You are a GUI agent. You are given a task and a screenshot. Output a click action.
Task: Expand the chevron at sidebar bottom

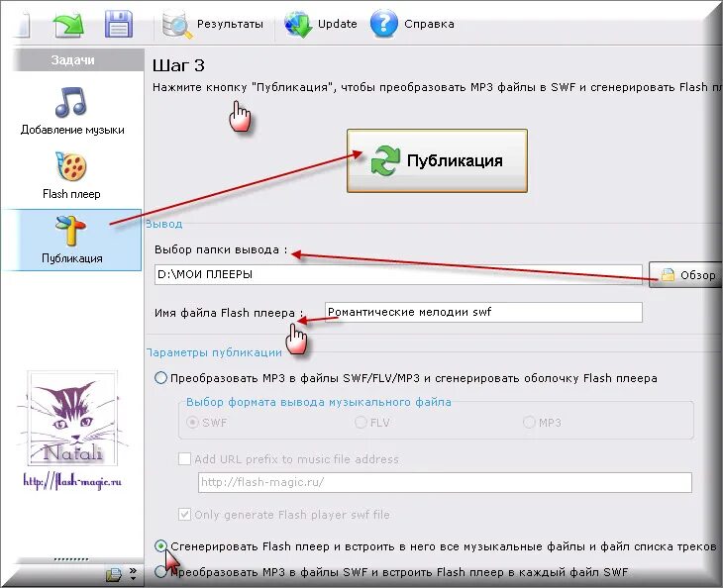(133, 573)
